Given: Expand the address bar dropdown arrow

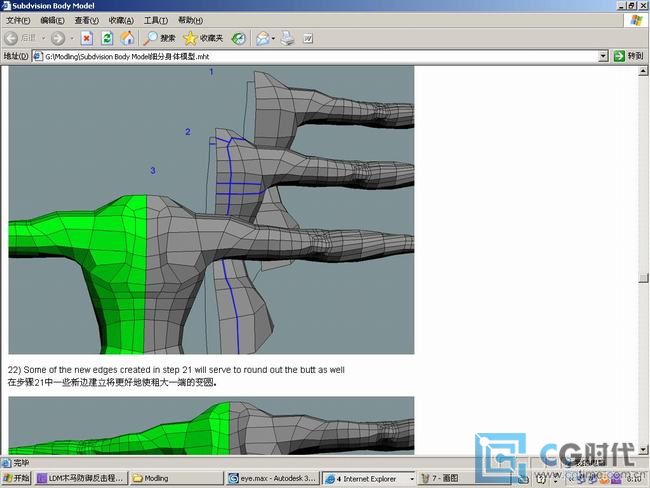Looking at the screenshot, I should (603, 56).
